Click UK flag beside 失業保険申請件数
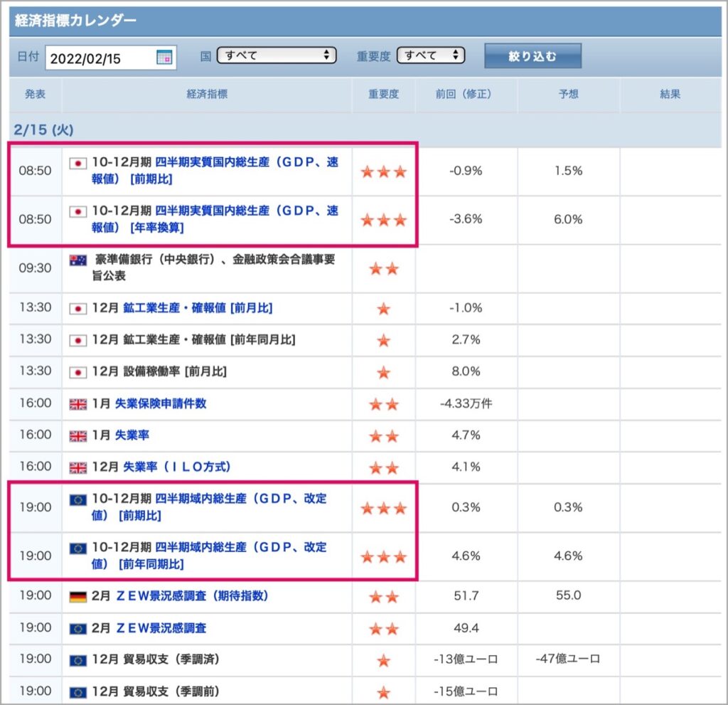 [78, 404]
